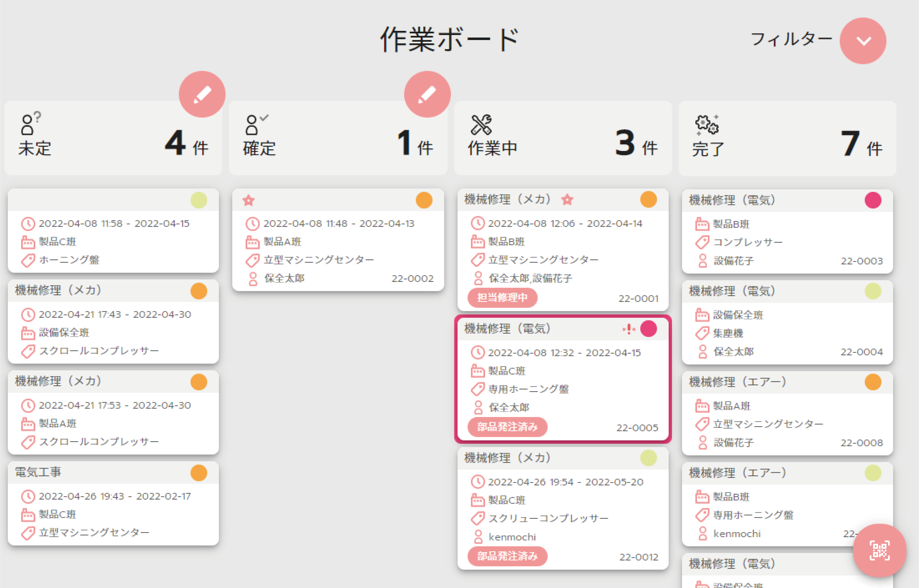Click the gears icon in 完了 header

706,125
